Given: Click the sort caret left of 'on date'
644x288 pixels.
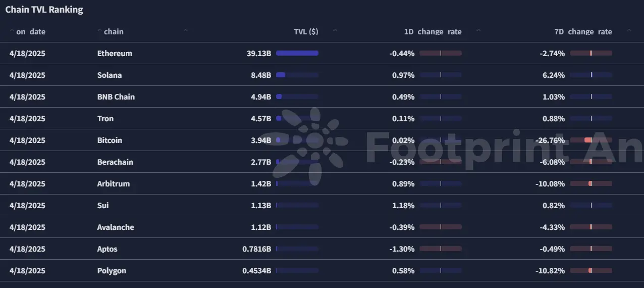Looking at the screenshot, I should coord(12,31).
